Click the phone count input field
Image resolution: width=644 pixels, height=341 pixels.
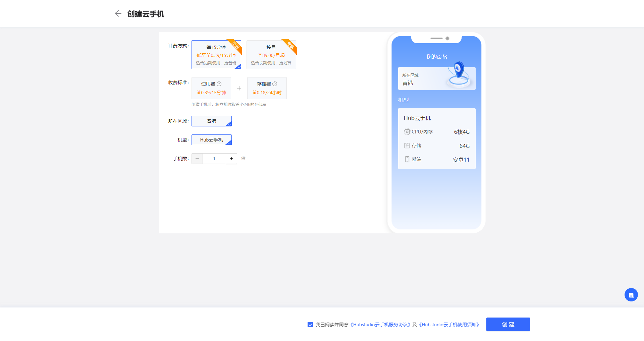(214, 159)
